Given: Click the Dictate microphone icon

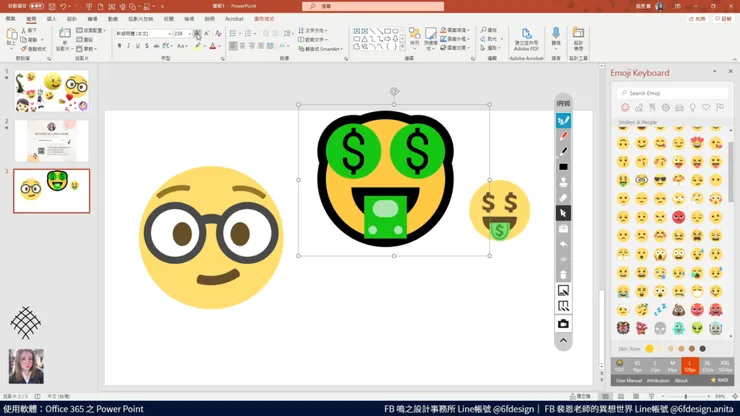Looking at the screenshot, I should pos(556,34).
